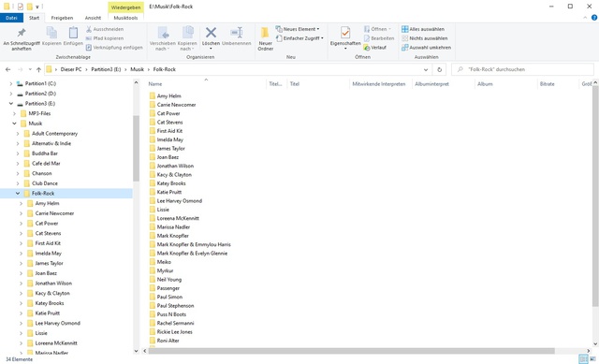Click Auswahl umkehren
Image resolution: width=599 pixels, height=364 pixels.
(x=427, y=48)
